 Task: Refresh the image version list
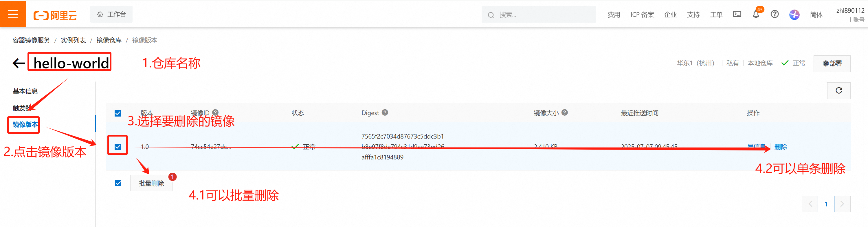click(x=839, y=90)
